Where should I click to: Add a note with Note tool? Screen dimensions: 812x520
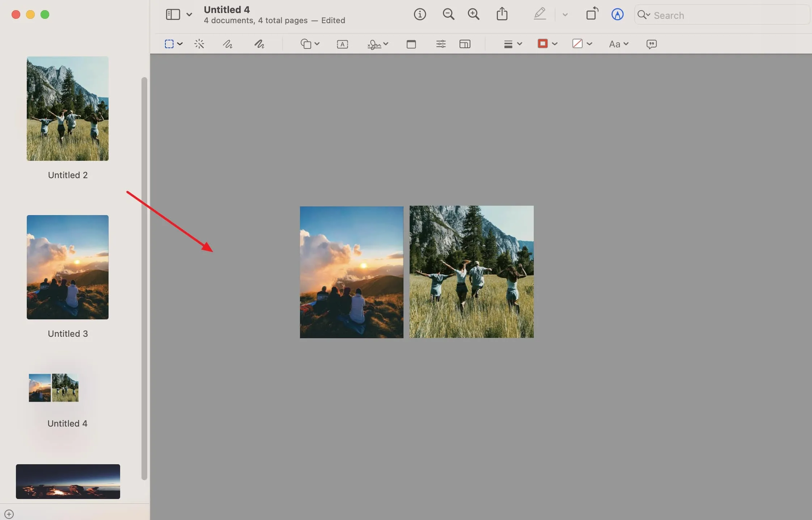pyautogui.click(x=411, y=44)
